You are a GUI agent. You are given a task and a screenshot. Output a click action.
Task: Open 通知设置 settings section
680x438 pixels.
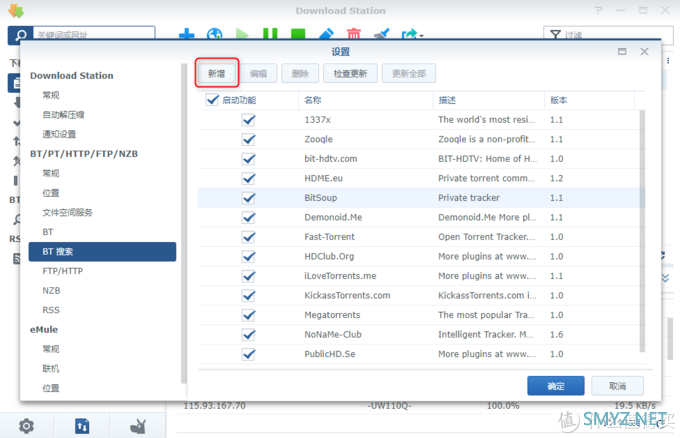(59, 134)
